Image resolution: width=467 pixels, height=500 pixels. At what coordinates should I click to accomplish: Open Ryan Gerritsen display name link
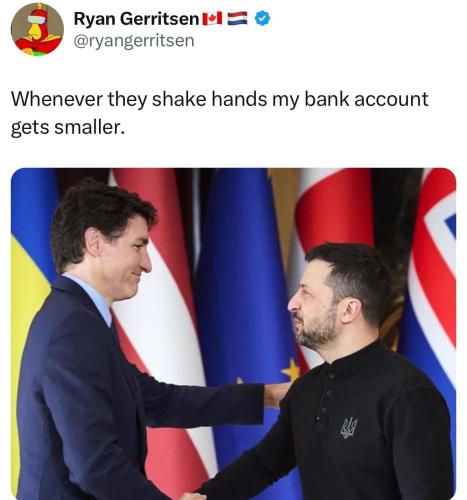pyautogui.click(x=136, y=19)
